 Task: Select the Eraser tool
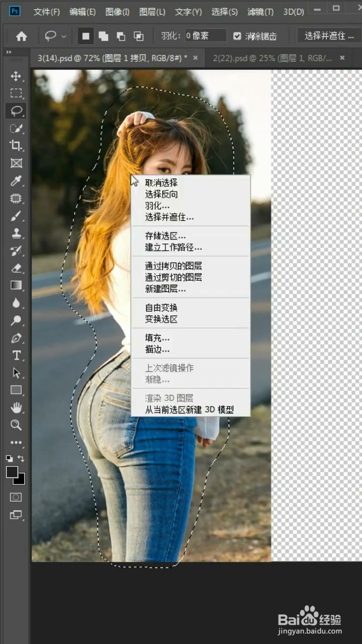(x=16, y=268)
